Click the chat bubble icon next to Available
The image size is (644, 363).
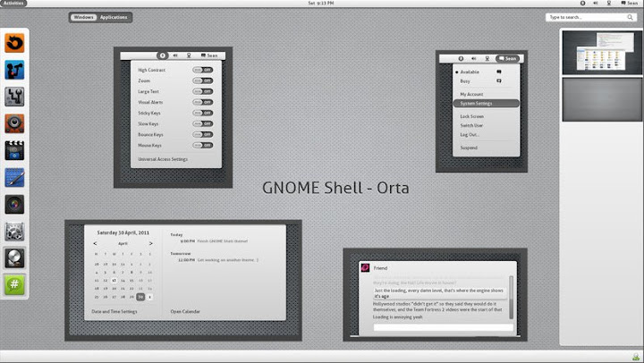(x=499, y=72)
